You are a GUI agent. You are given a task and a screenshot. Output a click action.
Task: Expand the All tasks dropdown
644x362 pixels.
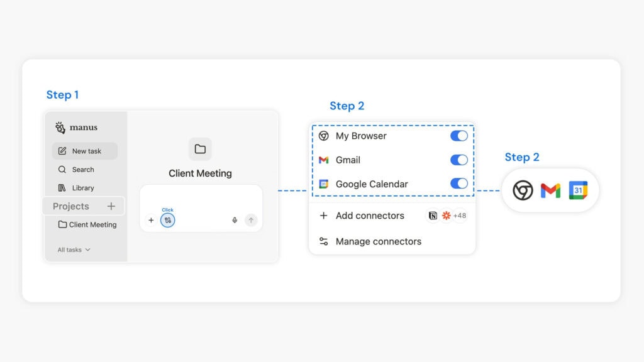pyautogui.click(x=72, y=250)
